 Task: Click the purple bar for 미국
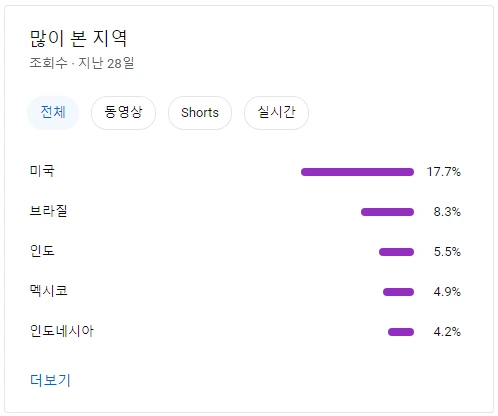point(357,172)
